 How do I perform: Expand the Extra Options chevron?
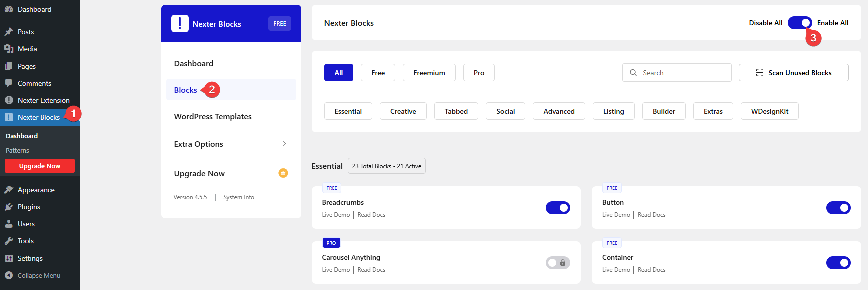[x=284, y=144]
